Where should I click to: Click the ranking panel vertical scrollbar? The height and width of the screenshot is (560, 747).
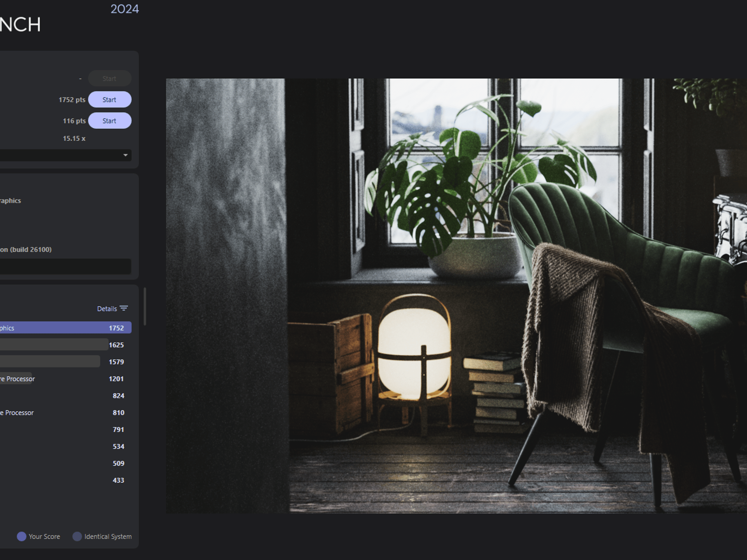[145, 306]
